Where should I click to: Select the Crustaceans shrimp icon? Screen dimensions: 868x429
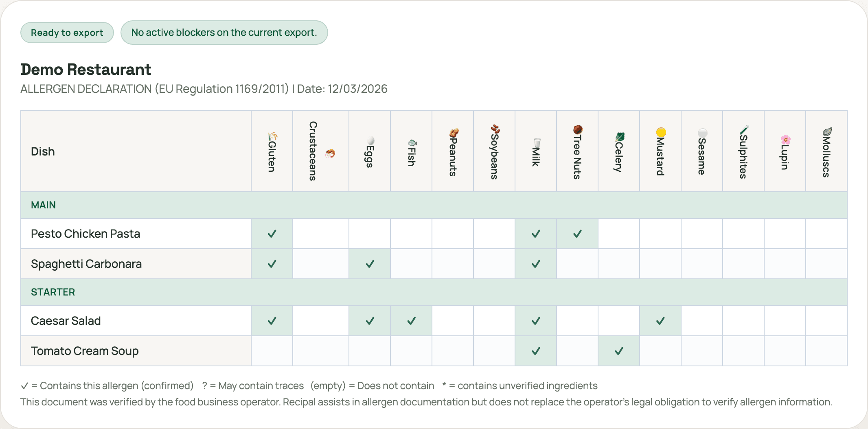point(331,154)
